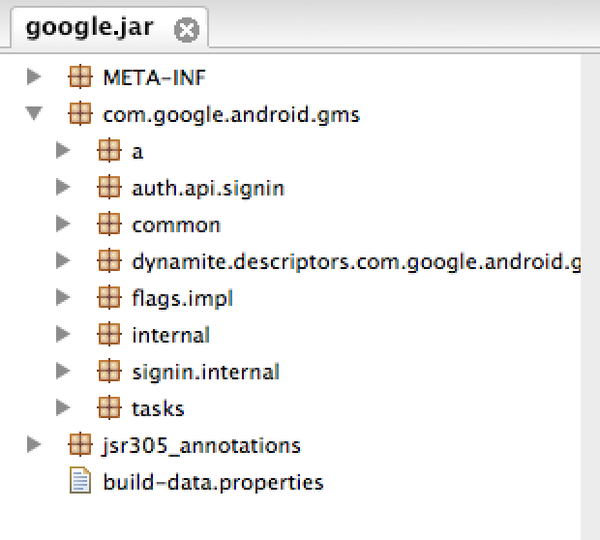Select the auth.api.signin package label
Image resolution: width=600 pixels, height=540 pixels.
pyautogui.click(x=208, y=189)
